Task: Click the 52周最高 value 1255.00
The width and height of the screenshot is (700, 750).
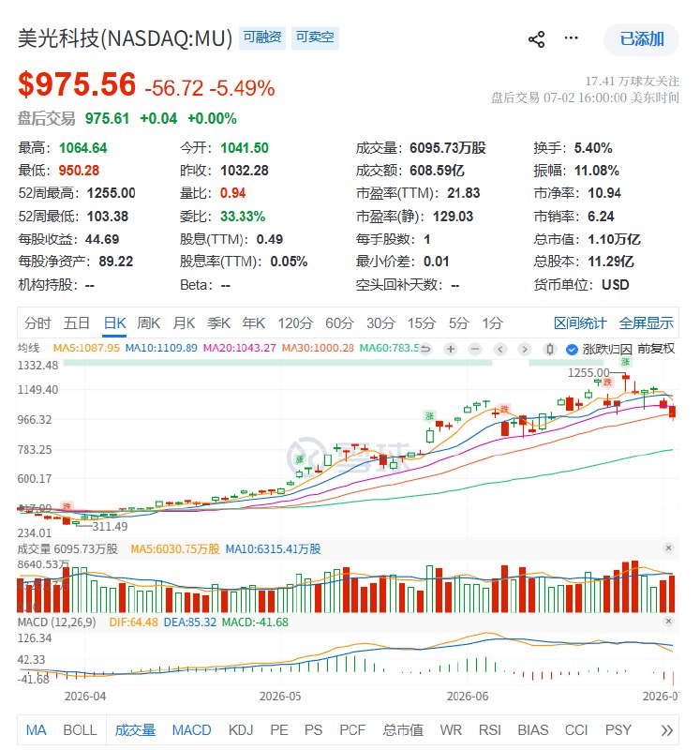Action: point(112,193)
